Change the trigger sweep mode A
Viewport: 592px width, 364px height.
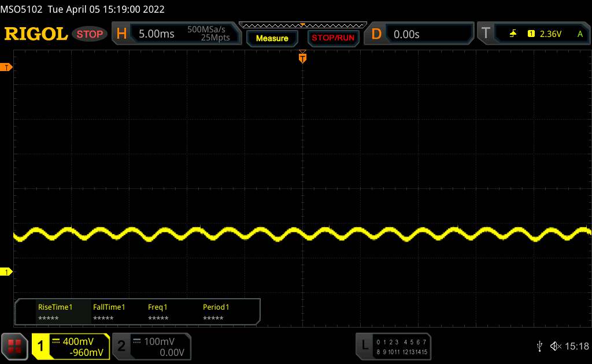point(580,34)
